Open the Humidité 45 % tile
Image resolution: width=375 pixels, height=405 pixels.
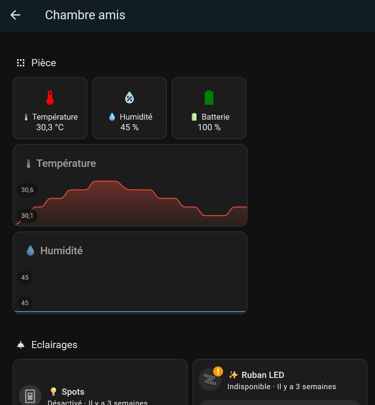129,108
